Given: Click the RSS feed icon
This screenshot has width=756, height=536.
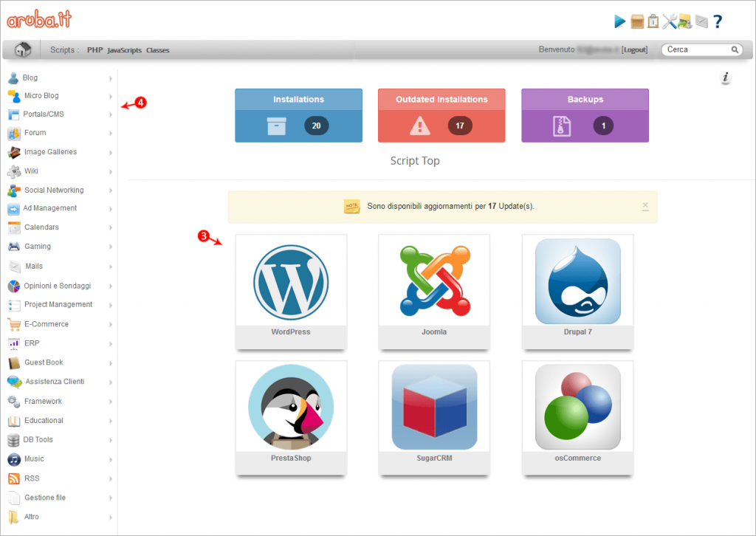Looking at the screenshot, I should [x=14, y=478].
